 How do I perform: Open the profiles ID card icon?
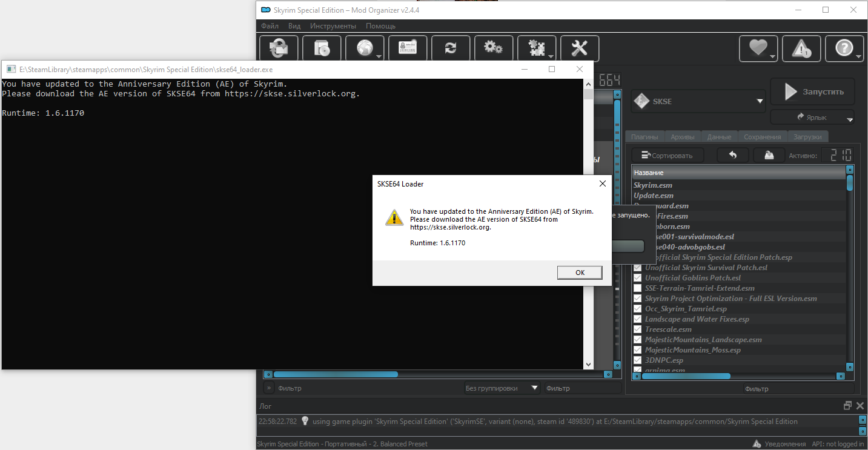pos(408,48)
